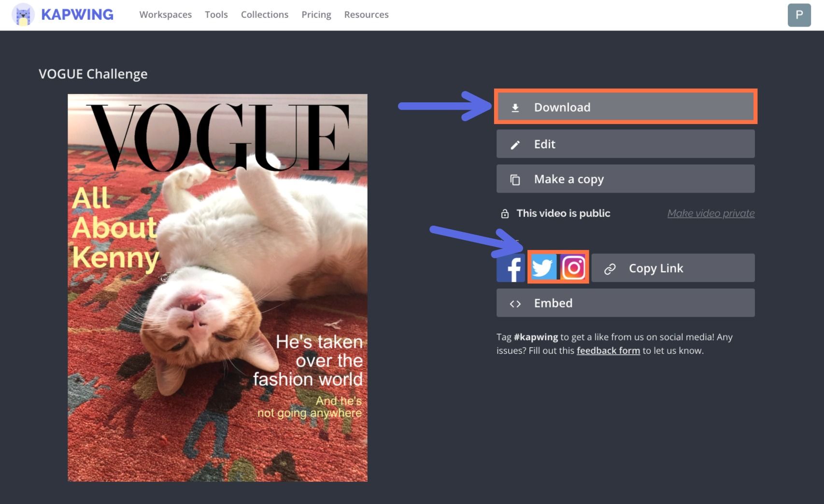Open the Resources menu
The height and width of the screenshot is (504, 824).
coord(367,14)
